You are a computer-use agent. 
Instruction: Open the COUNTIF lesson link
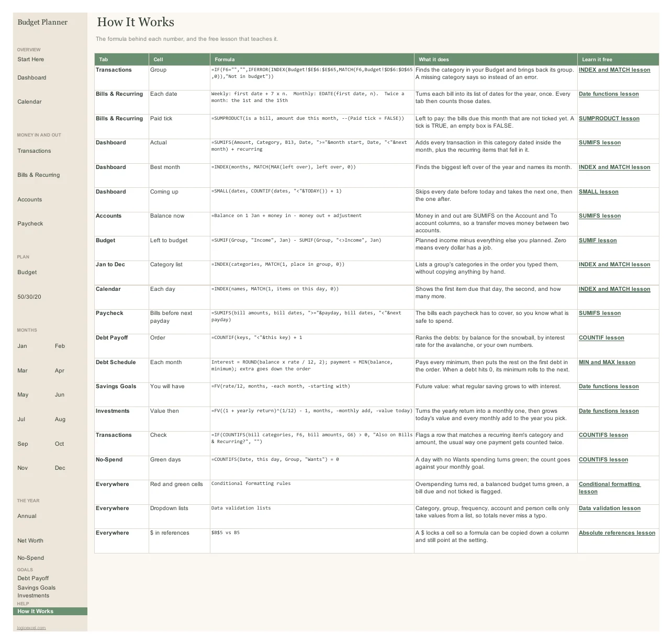point(601,338)
